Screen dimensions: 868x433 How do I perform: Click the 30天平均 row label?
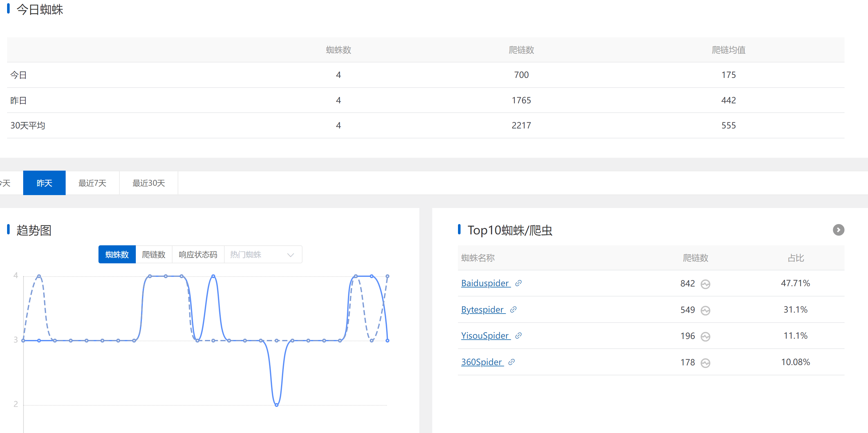point(28,125)
